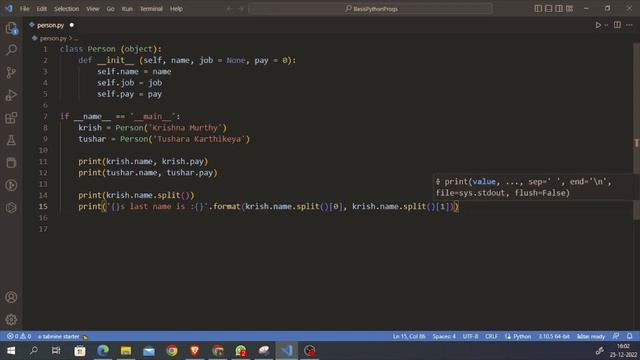Screen dimensions: 640x360
Task: Select the 3.10.5 64-bit interpreter
Action: (x=554, y=336)
